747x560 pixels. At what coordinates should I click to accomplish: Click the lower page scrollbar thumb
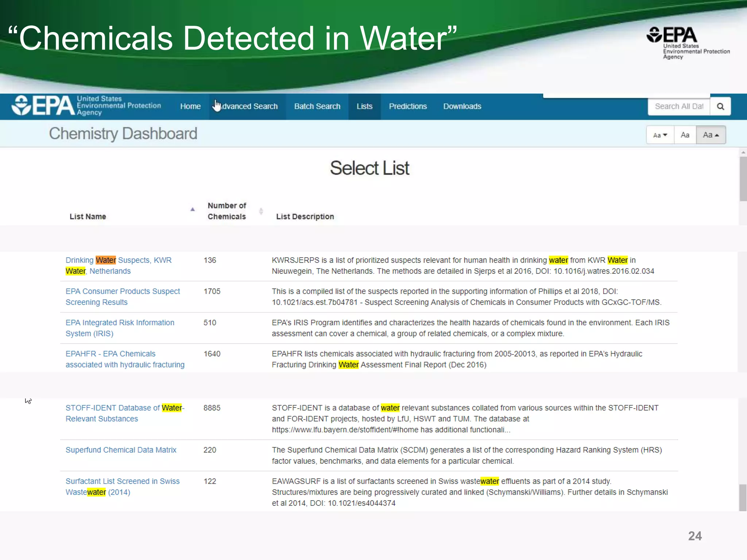(743, 498)
